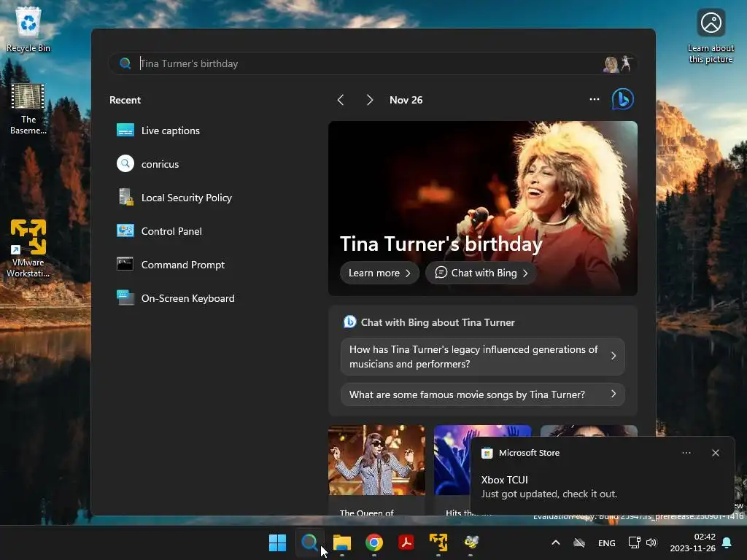The height and width of the screenshot is (560, 747).
Task: Show hidden tray icons chevron
Action: coord(555,542)
